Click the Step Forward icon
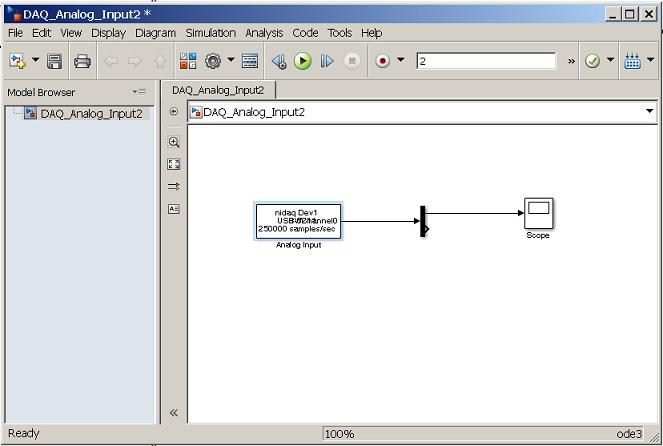Image resolution: width=663 pixels, height=446 pixels. click(x=327, y=61)
